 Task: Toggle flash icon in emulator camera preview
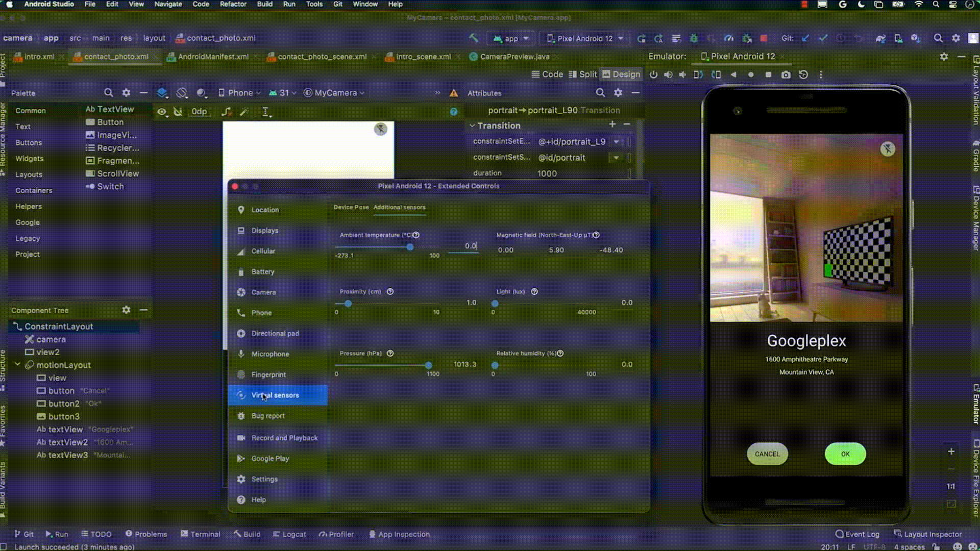click(x=888, y=149)
